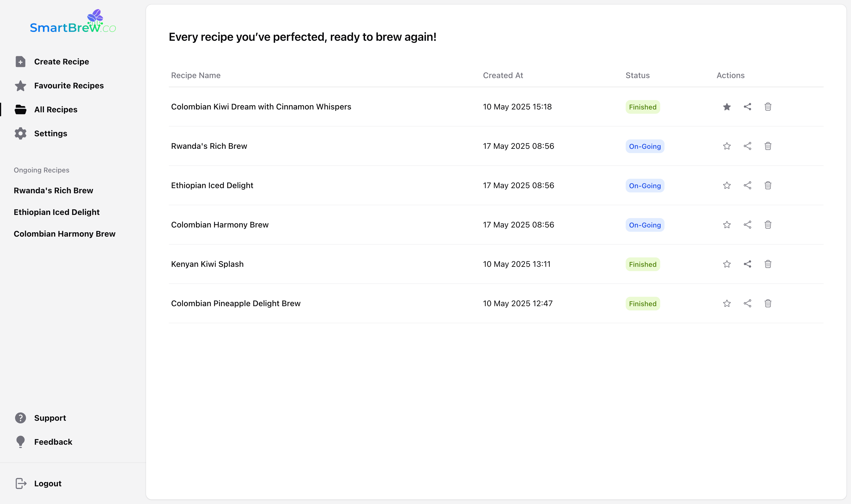Open Colombian Harmony Brew from Ongoing Recipes

tap(64, 234)
